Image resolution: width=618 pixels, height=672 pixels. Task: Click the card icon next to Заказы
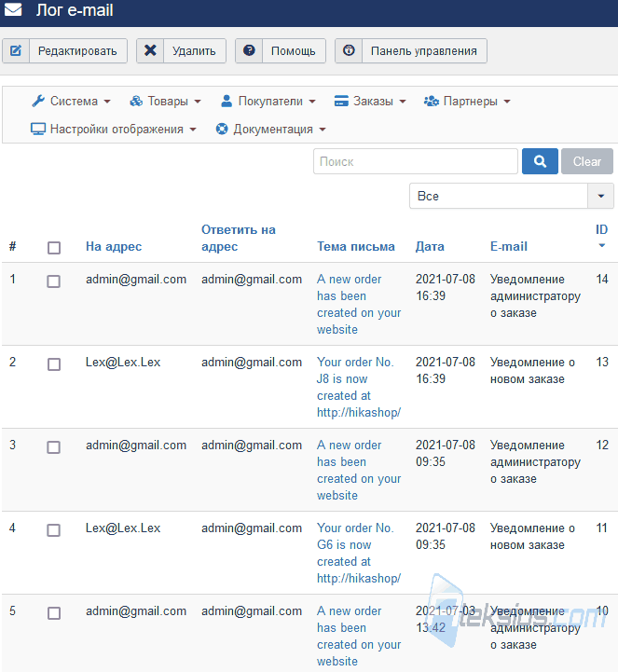point(341,102)
